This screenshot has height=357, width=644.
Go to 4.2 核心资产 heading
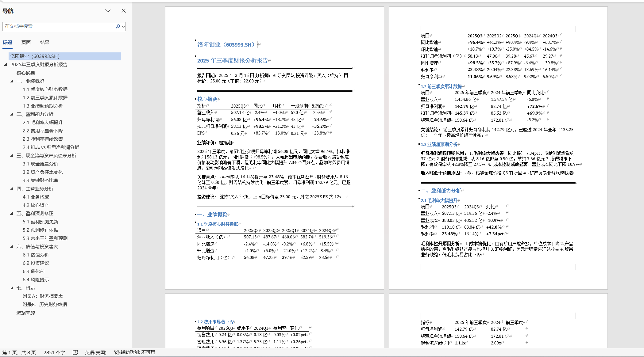click(x=36, y=205)
